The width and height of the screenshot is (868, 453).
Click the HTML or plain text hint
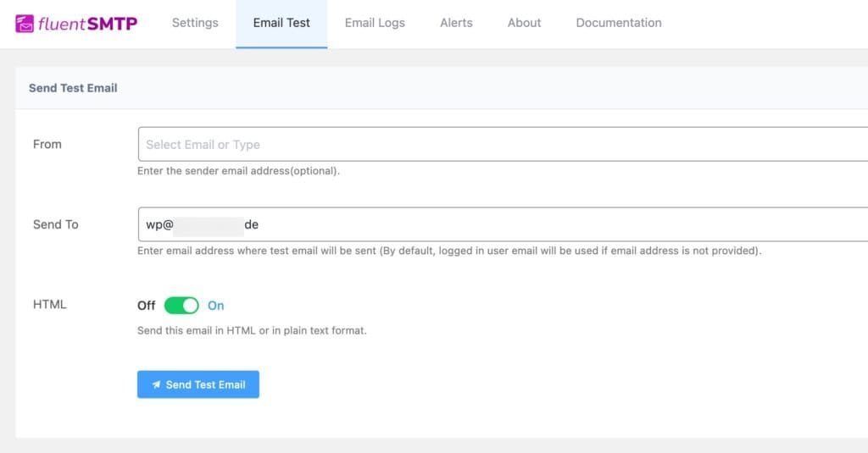point(252,331)
